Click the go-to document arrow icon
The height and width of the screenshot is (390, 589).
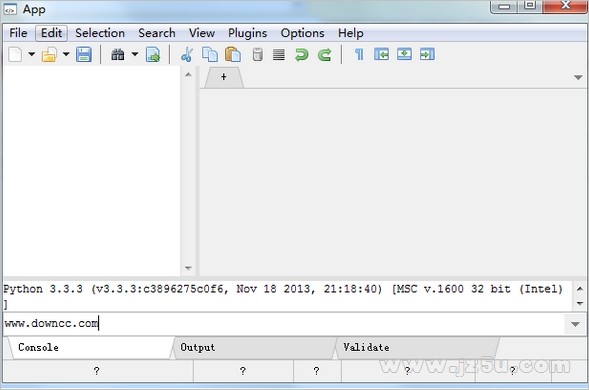tap(153, 55)
